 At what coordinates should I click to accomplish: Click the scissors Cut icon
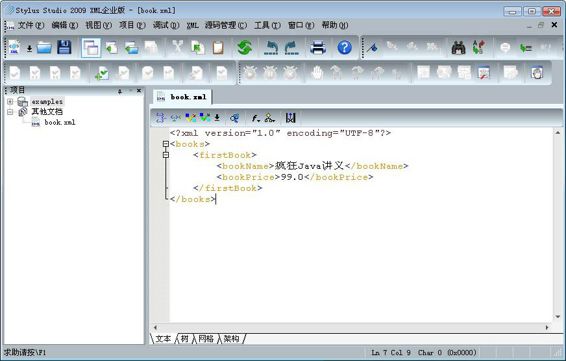coord(178,47)
